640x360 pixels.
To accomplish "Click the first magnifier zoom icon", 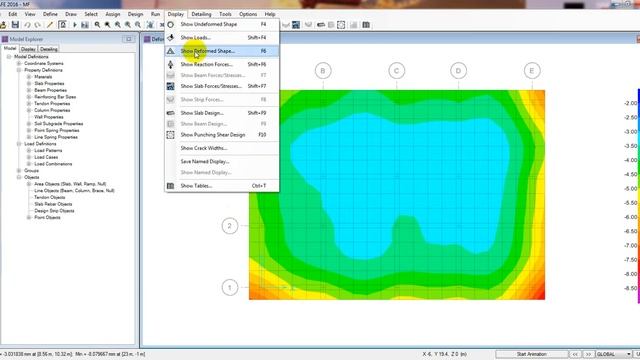I will coord(97,25).
